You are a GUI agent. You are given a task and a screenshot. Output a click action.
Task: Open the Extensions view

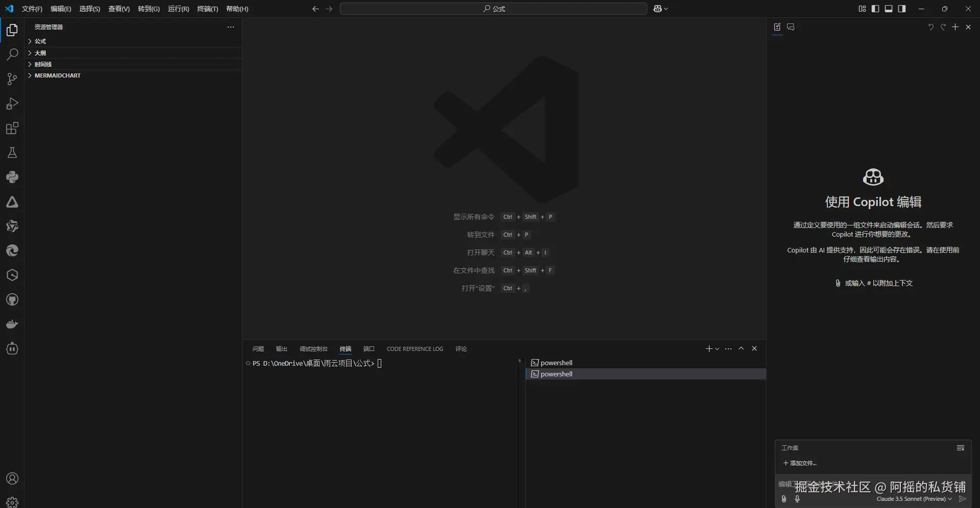click(x=12, y=128)
